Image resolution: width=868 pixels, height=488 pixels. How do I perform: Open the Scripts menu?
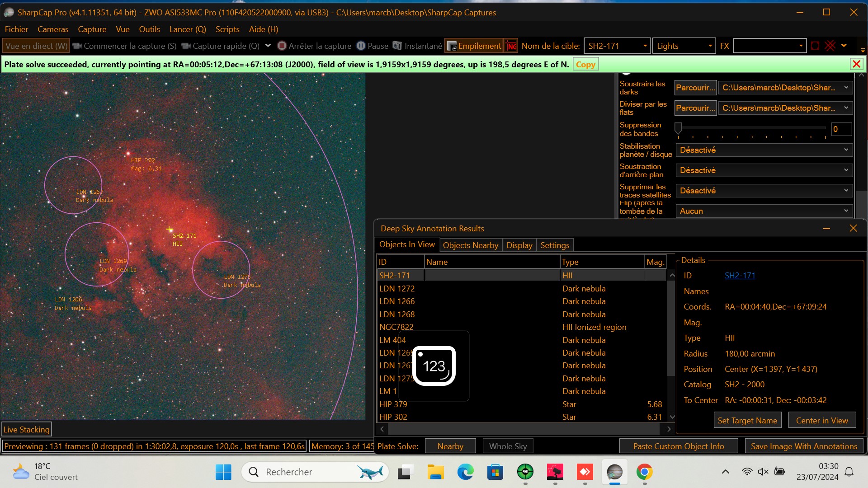pos(227,29)
